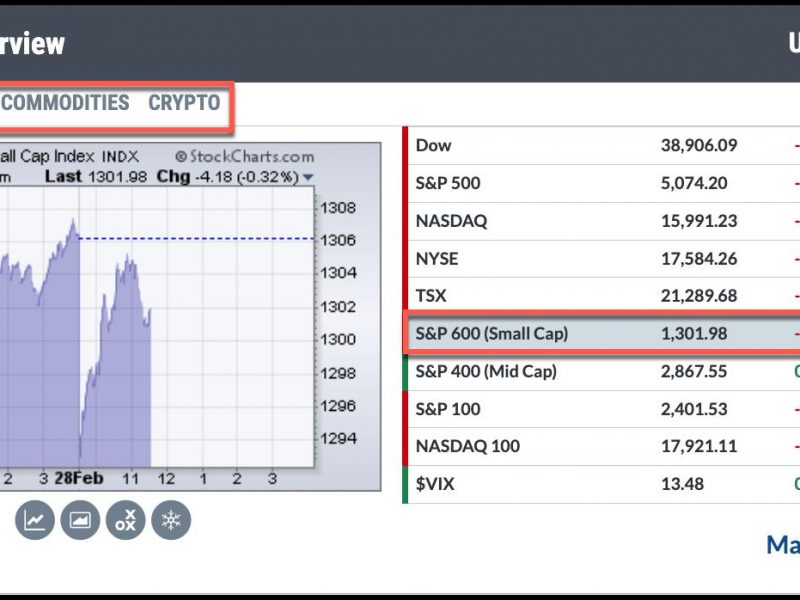Image resolution: width=800 pixels, height=600 pixels.
Task: Click the $VIX value 13.48
Action: [x=682, y=484]
